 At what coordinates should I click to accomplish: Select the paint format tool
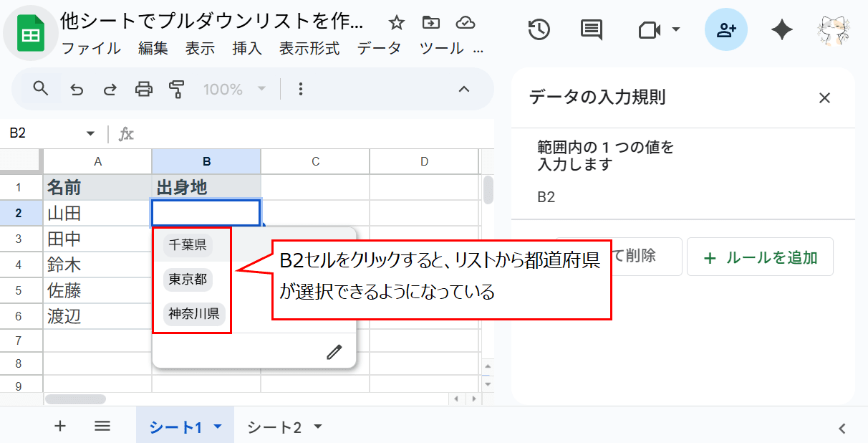[x=177, y=89]
